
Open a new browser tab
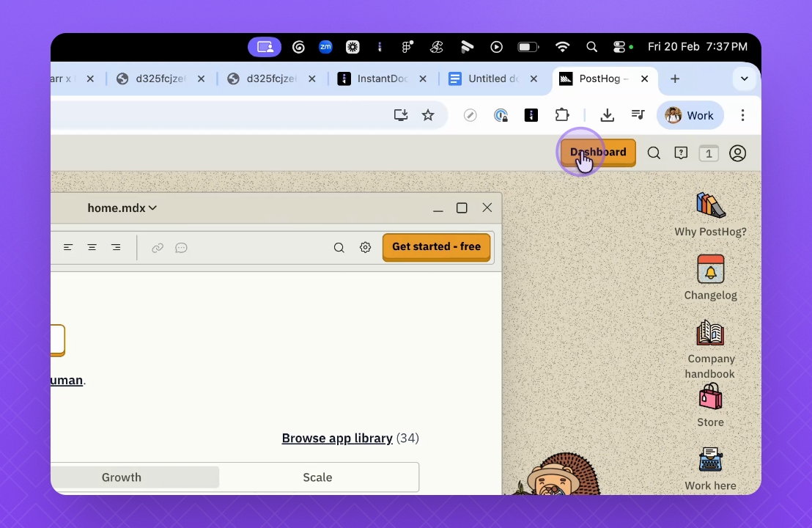point(675,78)
